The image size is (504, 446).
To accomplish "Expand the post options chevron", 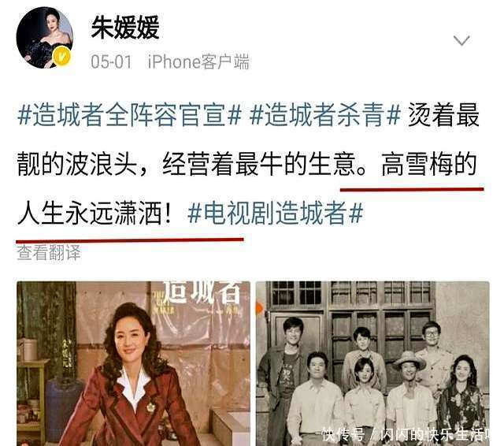I will pyautogui.click(x=461, y=41).
